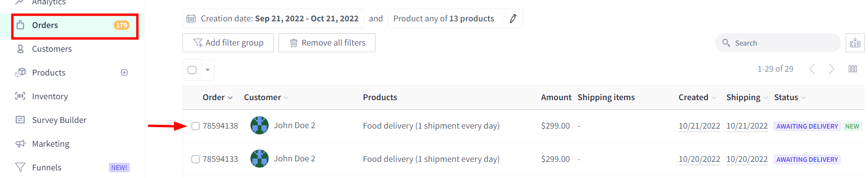Go to the previous page arrow
The height and width of the screenshot is (178, 868).
812,69
